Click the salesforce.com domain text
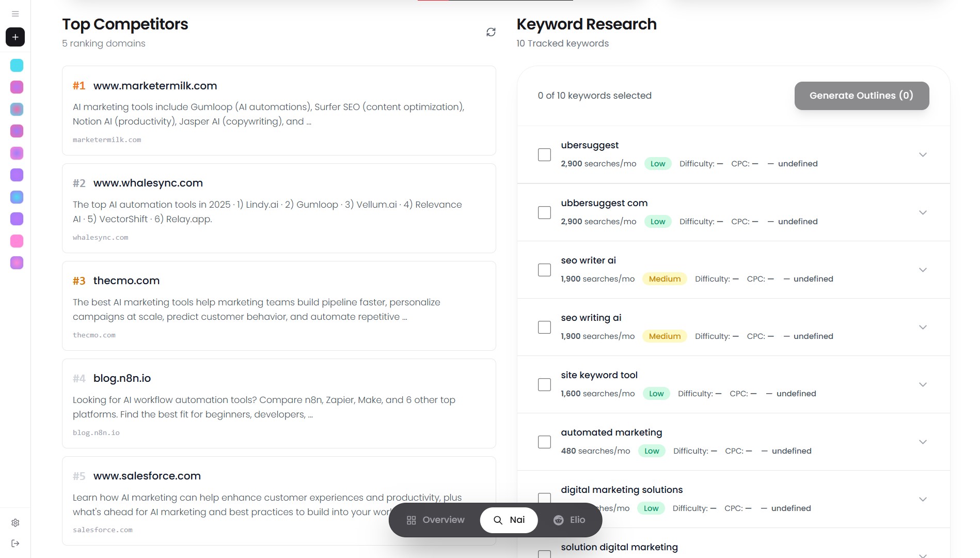The image size is (980, 558). click(102, 530)
